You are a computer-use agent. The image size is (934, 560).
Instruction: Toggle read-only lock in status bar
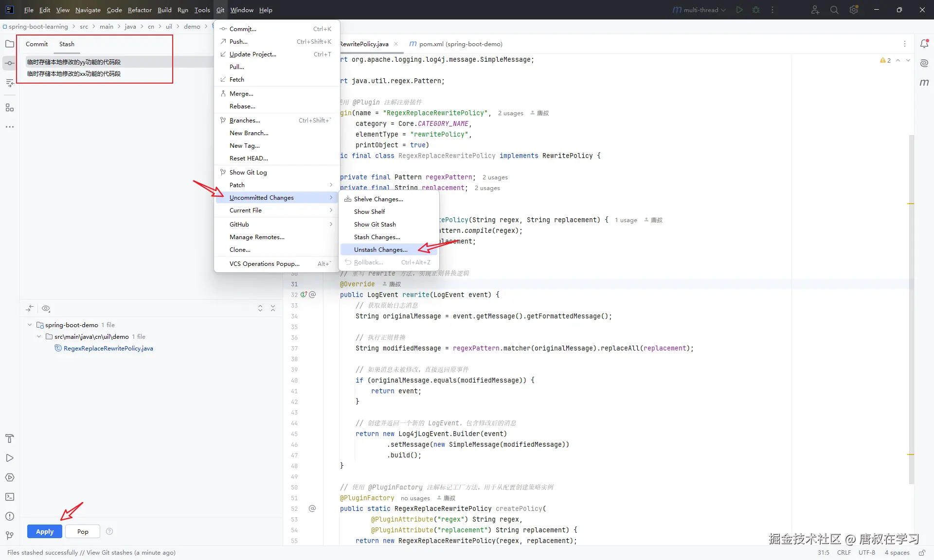click(922, 553)
